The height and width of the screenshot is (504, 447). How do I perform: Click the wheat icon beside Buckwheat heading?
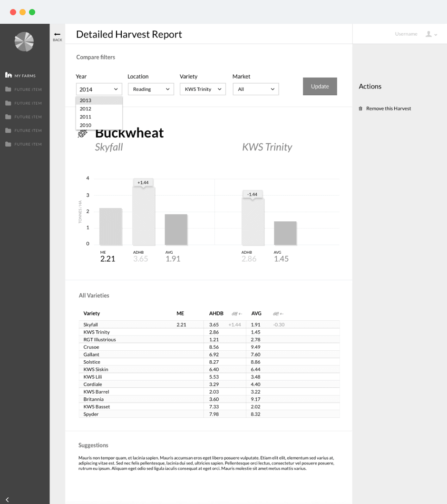(82, 133)
